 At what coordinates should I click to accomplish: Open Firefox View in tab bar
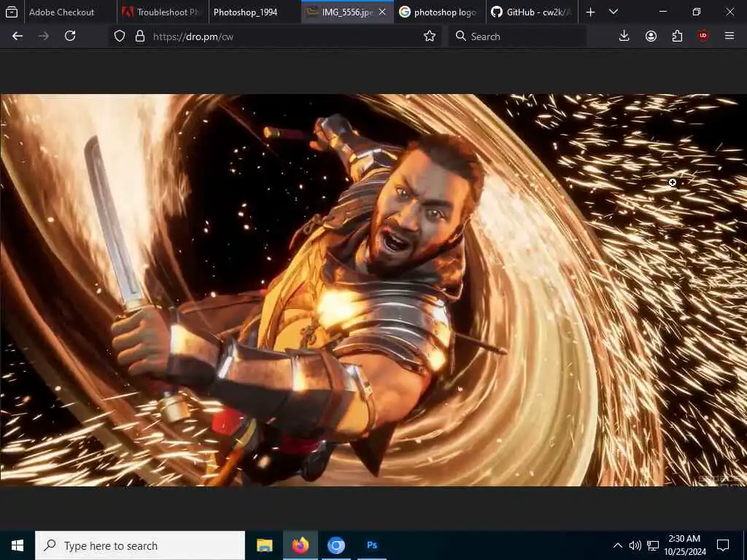(12, 12)
